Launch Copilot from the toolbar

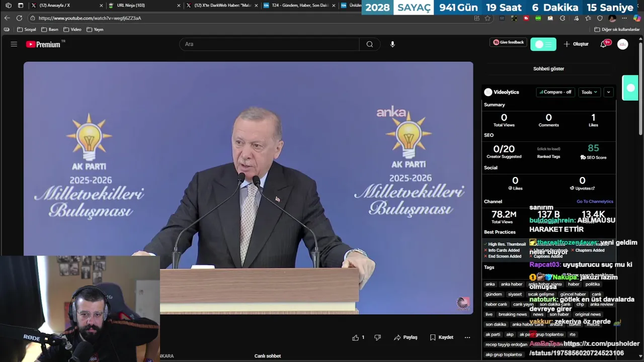[637, 18]
